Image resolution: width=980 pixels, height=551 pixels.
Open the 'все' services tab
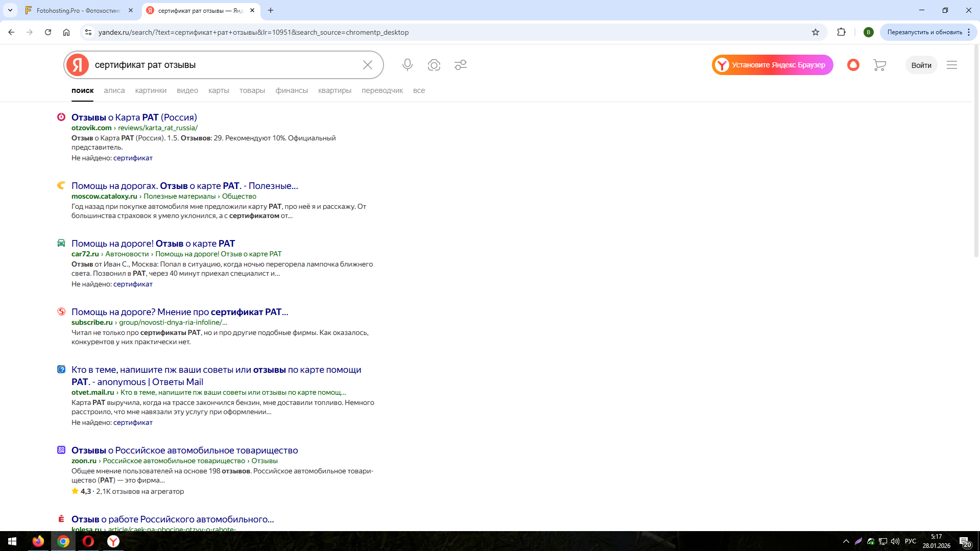coord(419,90)
